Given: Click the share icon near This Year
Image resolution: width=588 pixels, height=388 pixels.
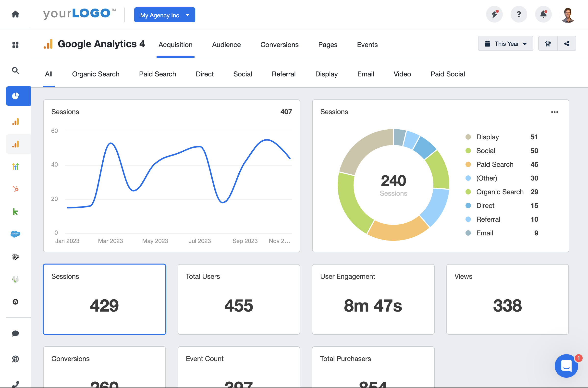Looking at the screenshot, I should tap(567, 43).
